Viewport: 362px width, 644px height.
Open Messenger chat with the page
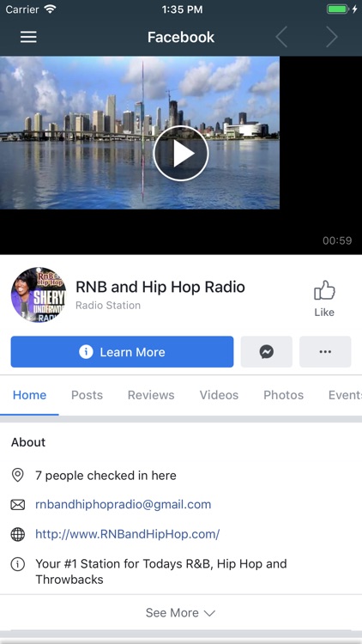point(267,351)
